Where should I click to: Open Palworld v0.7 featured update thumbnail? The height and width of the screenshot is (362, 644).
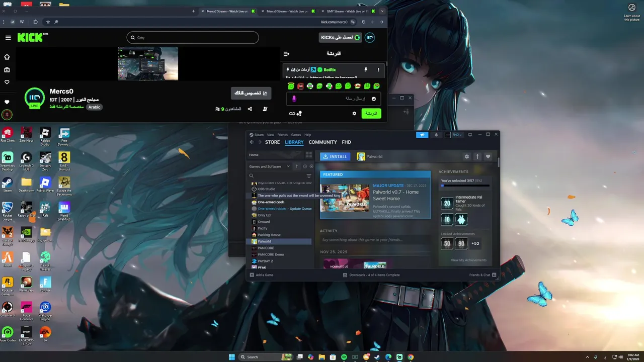(345, 198)
